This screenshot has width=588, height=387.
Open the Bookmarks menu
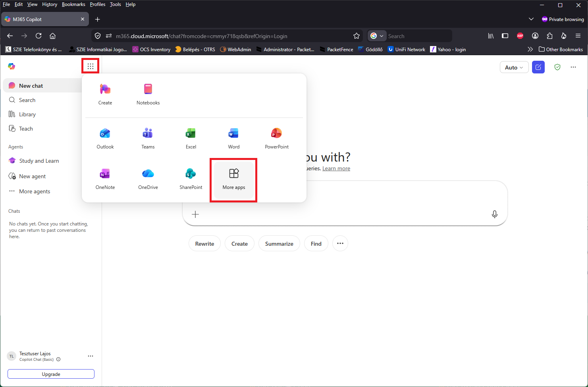73,4
